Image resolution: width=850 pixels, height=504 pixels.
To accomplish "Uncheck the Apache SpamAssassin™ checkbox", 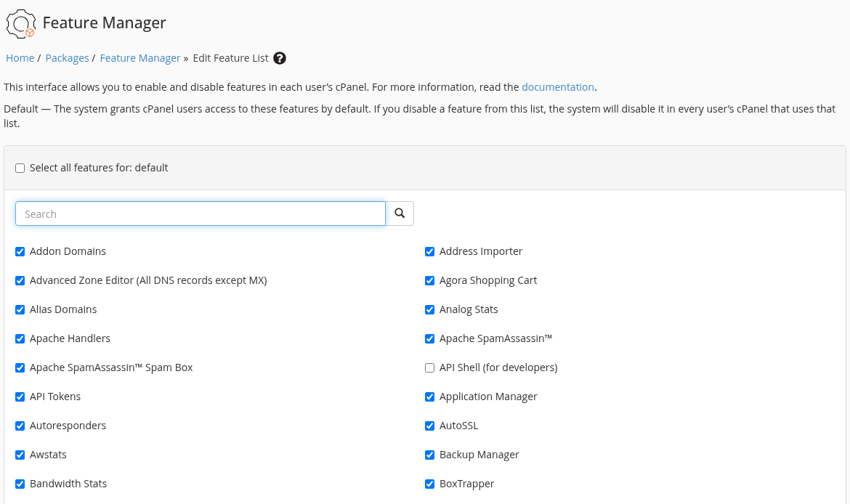I will (x=430, y=338).
